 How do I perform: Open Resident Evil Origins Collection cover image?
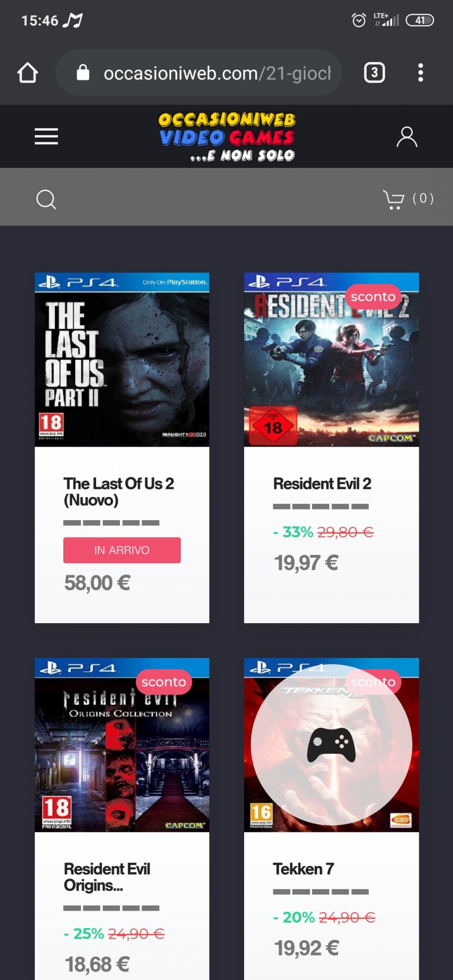pyautogui.click(x=122, y=745)
